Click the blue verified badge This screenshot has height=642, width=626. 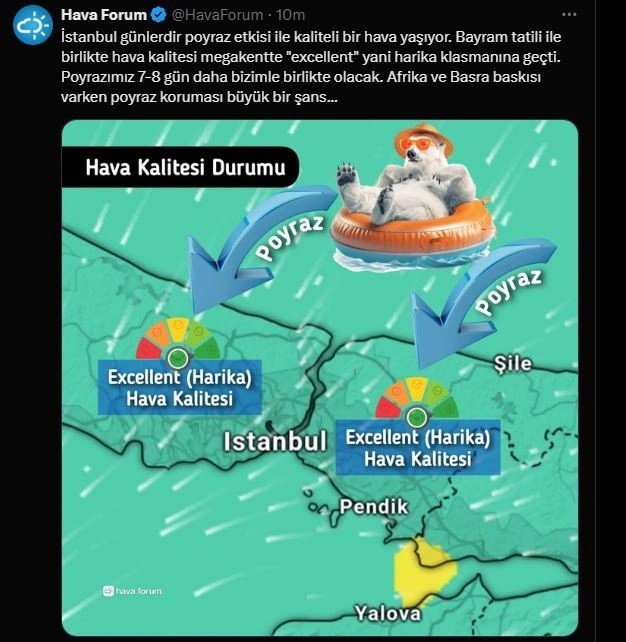click(x=159, y=15)
